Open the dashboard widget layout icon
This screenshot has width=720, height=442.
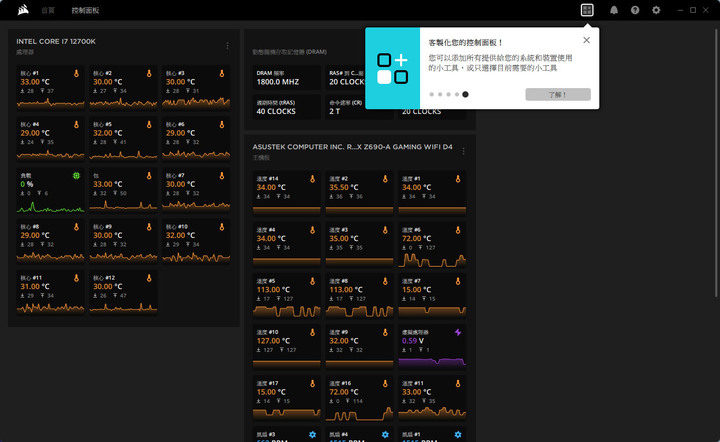[x=587, y=10]
